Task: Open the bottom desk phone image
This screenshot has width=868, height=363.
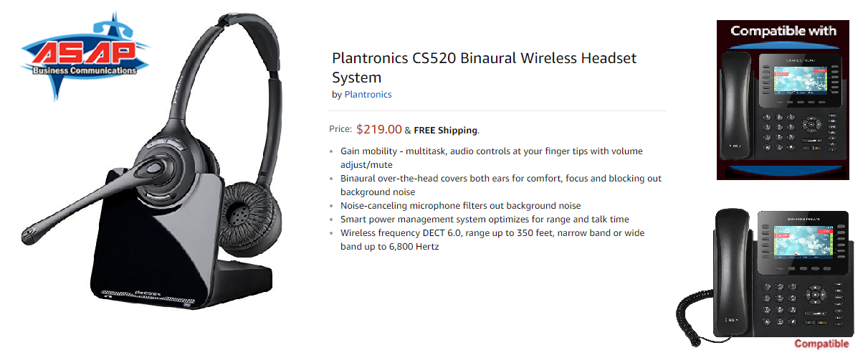Action: (766, 275)
